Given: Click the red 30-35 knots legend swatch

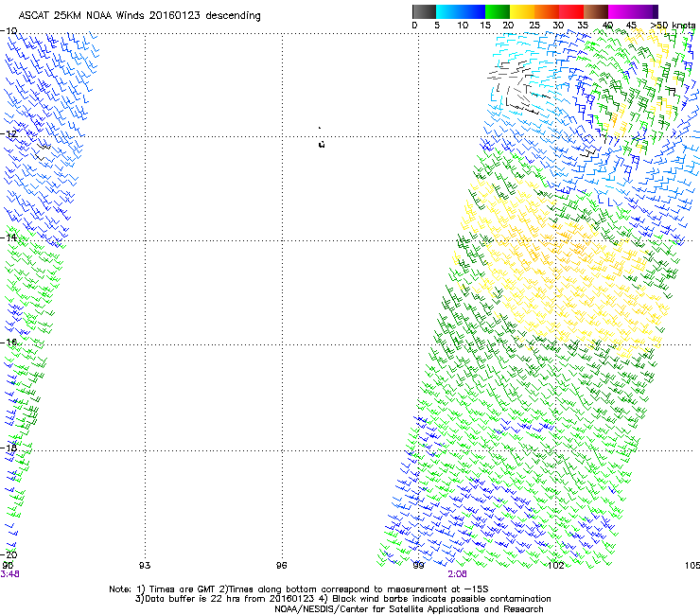Looking at the screenshot, I should [x=571, y=11].
